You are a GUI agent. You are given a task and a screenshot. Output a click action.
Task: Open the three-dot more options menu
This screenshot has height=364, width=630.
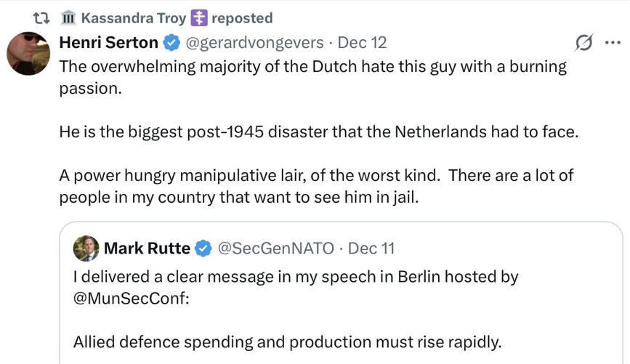[613, 43]
